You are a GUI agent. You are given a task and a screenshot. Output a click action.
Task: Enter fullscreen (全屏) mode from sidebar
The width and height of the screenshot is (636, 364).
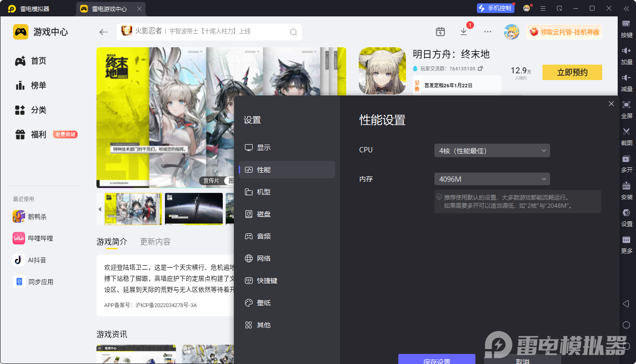tap(626, 109)
